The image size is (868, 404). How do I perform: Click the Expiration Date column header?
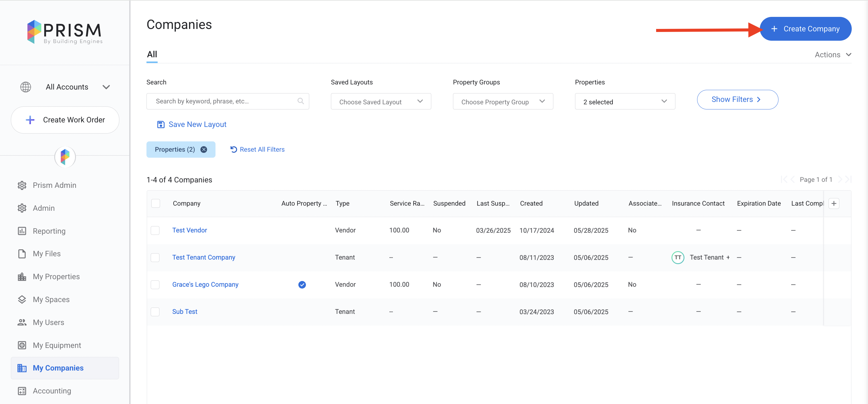(759, 204)
